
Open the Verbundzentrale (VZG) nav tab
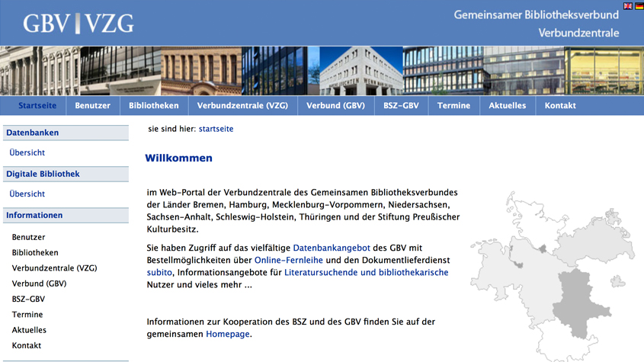click(242, 106)
